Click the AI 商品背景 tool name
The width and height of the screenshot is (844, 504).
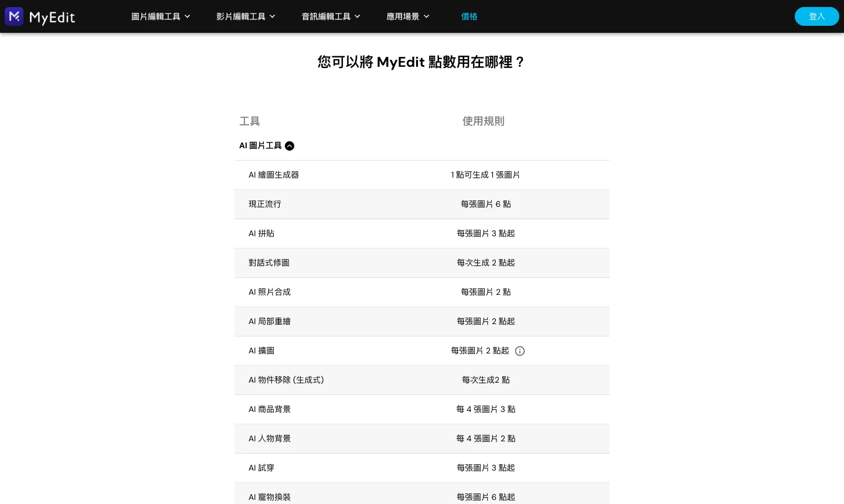pyautogui.click(x=270, y=409)
